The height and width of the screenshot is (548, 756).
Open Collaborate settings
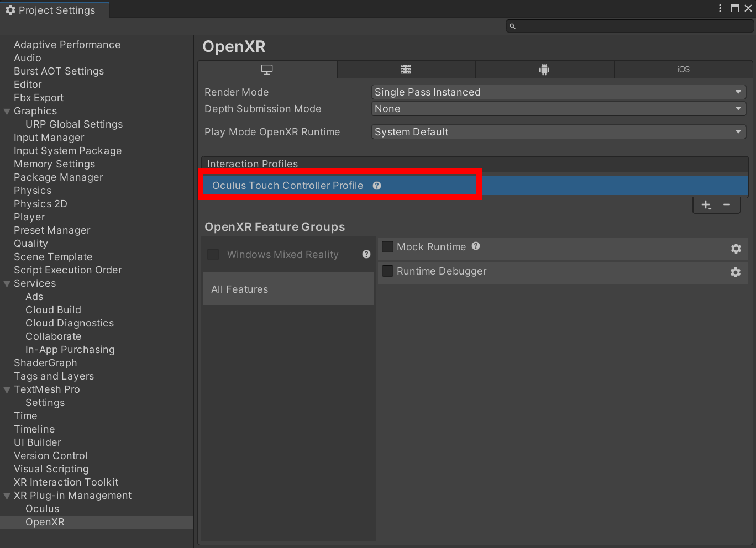coord(53,336)
